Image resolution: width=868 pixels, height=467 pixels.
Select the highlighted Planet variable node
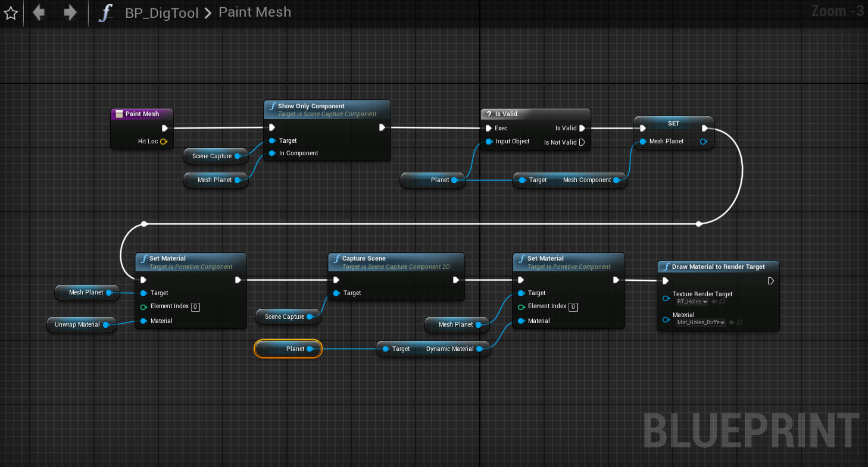pos(288,349)
